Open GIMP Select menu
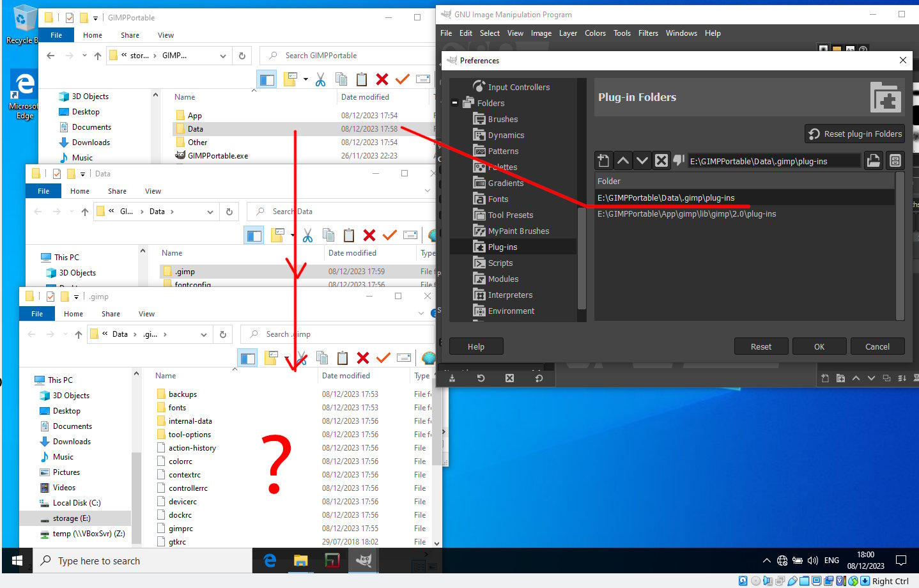The width and height of the screenshot is (919, 588). 490,33
